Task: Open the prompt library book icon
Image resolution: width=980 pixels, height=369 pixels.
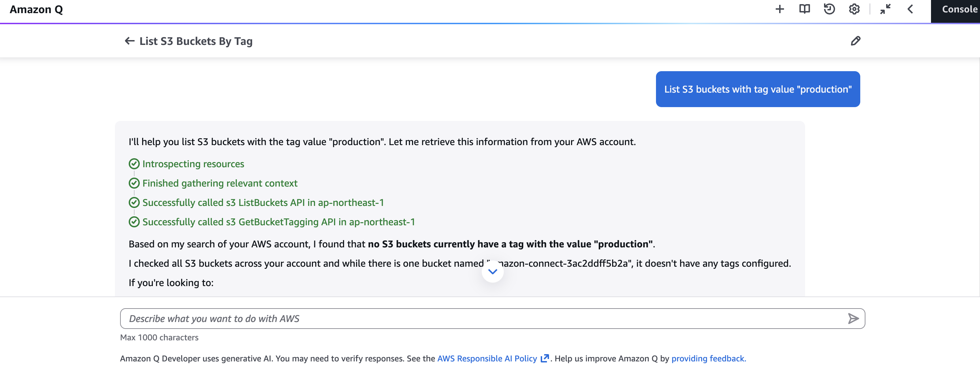Action: 804,9
